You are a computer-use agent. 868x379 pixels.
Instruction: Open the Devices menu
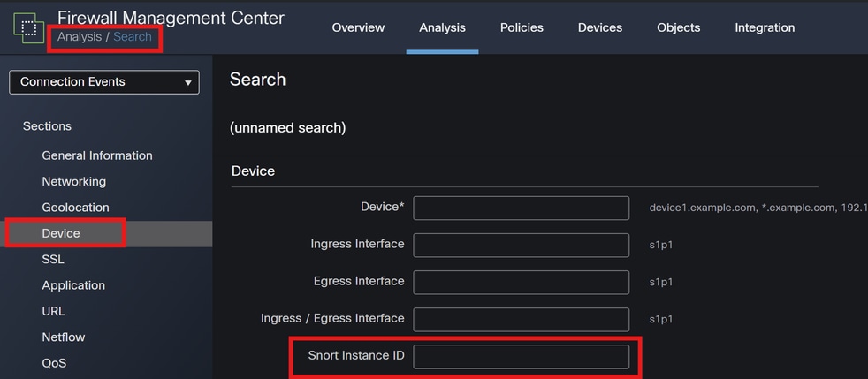click(x=600, y=27)
